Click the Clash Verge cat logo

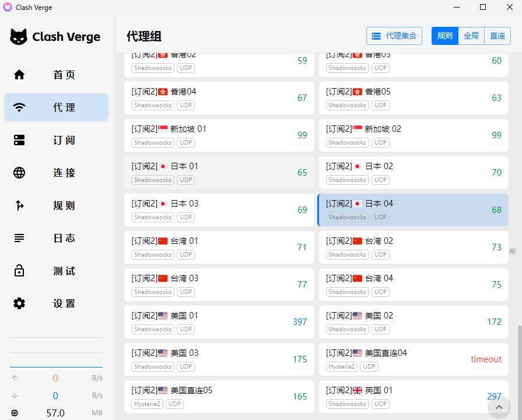[19, 37]
